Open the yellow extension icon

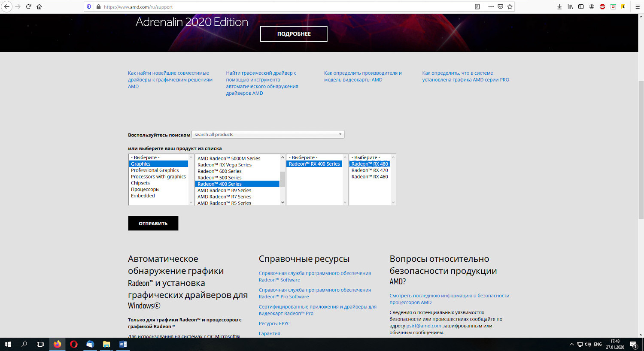tap(623, 7)
